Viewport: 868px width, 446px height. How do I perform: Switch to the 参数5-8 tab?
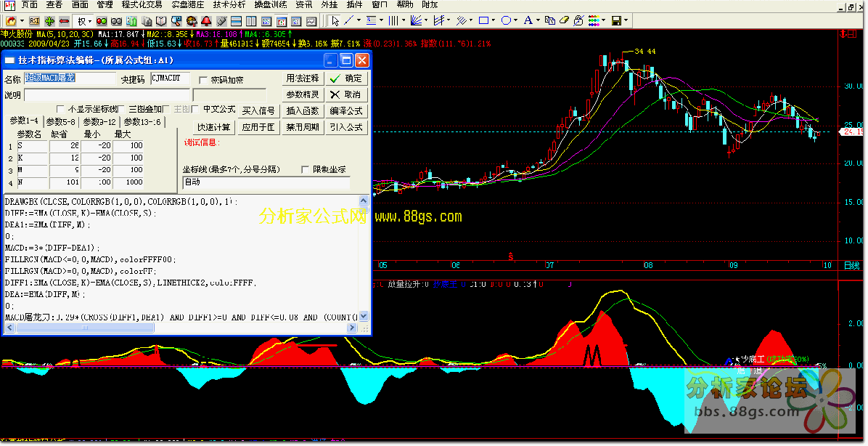coord(60,122)
